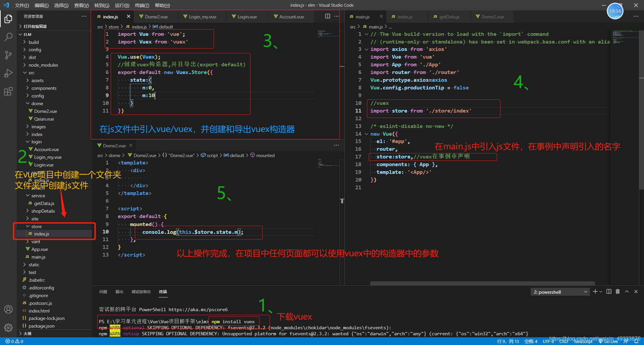Switch to the 问题 panel tab
Screen dimensions: 644x345
(x=103, y=292)
